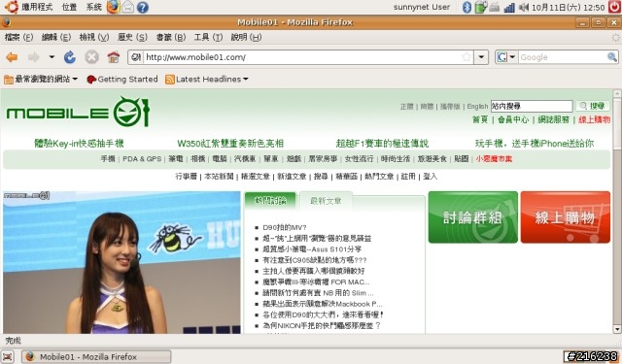Click the sunnynet User switcher
Viewport: 622px width, 364px height.
[422, 7]
